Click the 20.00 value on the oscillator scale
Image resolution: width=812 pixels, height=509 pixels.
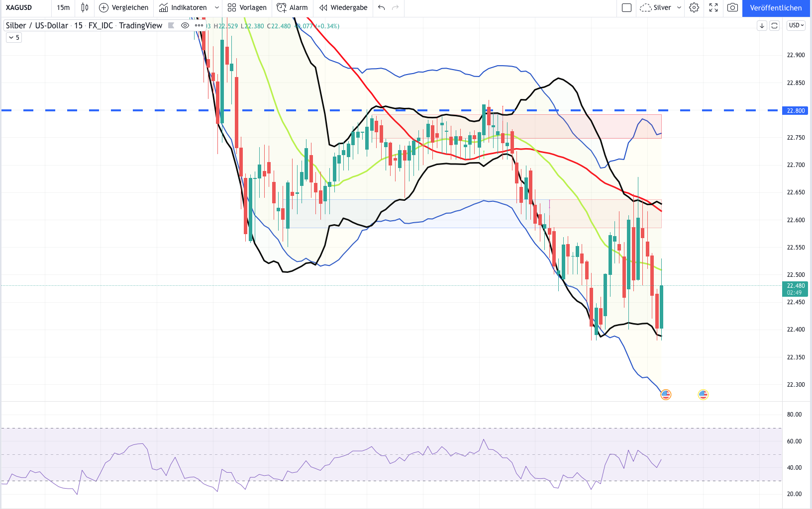click(794, 494)
